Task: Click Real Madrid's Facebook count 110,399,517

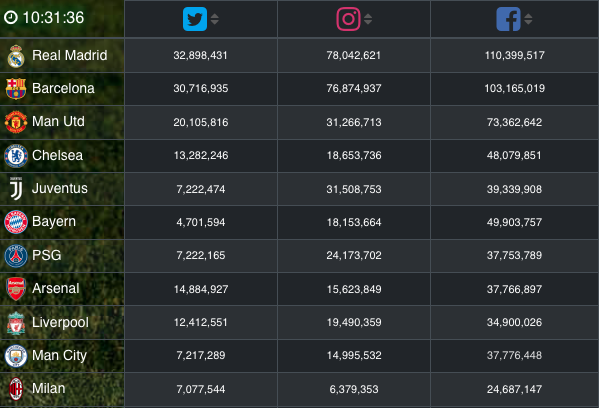Action: tap(515, 55)
